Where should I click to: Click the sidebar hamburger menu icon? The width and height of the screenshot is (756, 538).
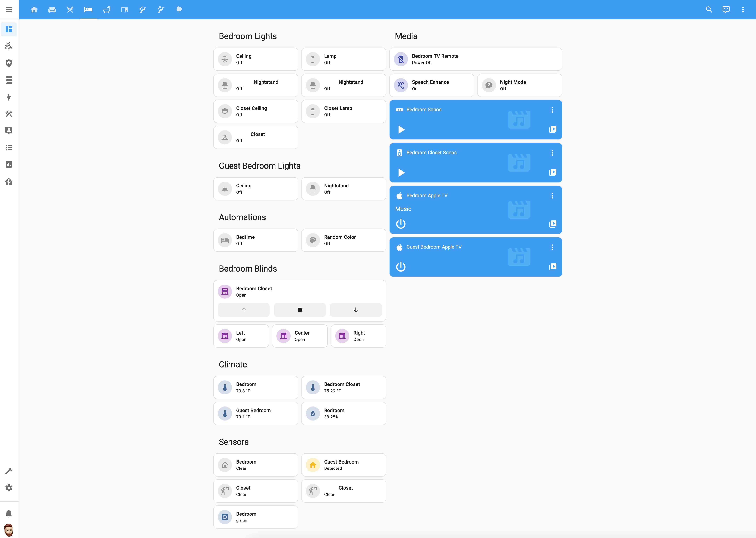point(9,9)
